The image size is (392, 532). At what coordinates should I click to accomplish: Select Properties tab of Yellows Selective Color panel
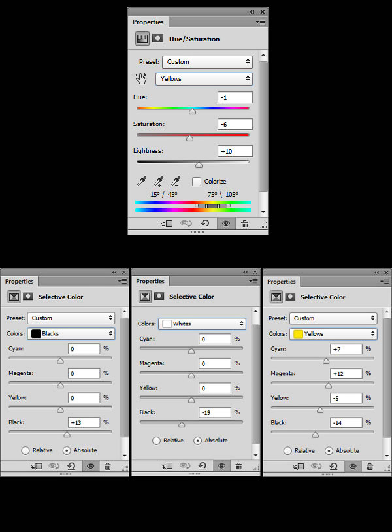point(282,282)
